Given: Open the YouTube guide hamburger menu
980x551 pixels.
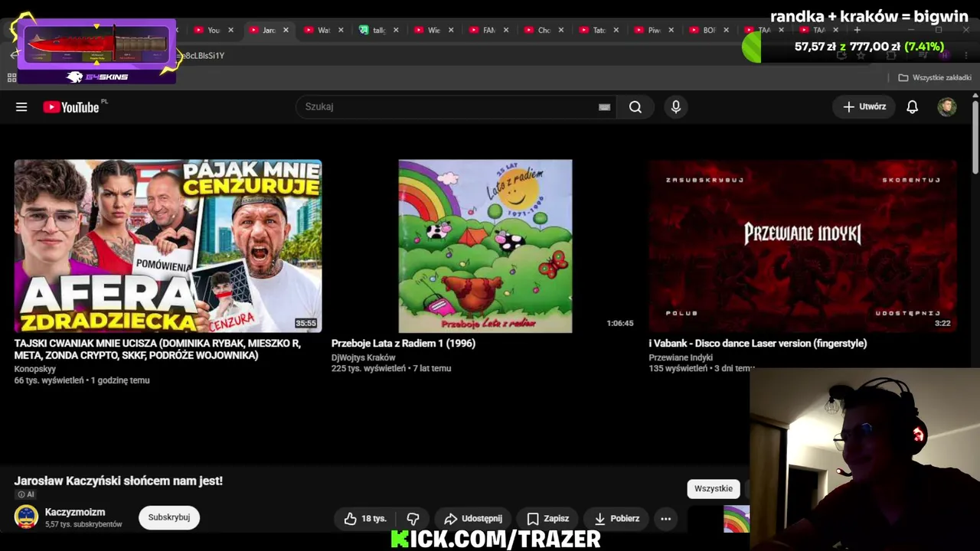Looking at the screenshot, I should point(21,107).
